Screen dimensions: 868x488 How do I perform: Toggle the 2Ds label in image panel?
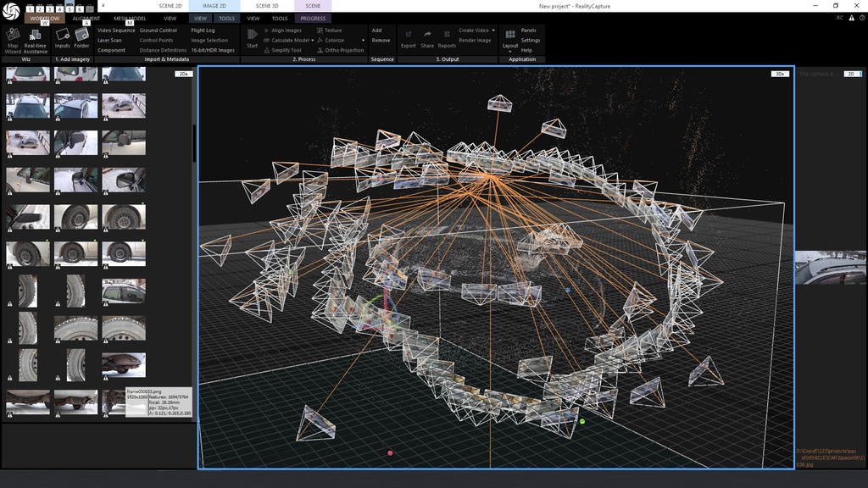183,74
